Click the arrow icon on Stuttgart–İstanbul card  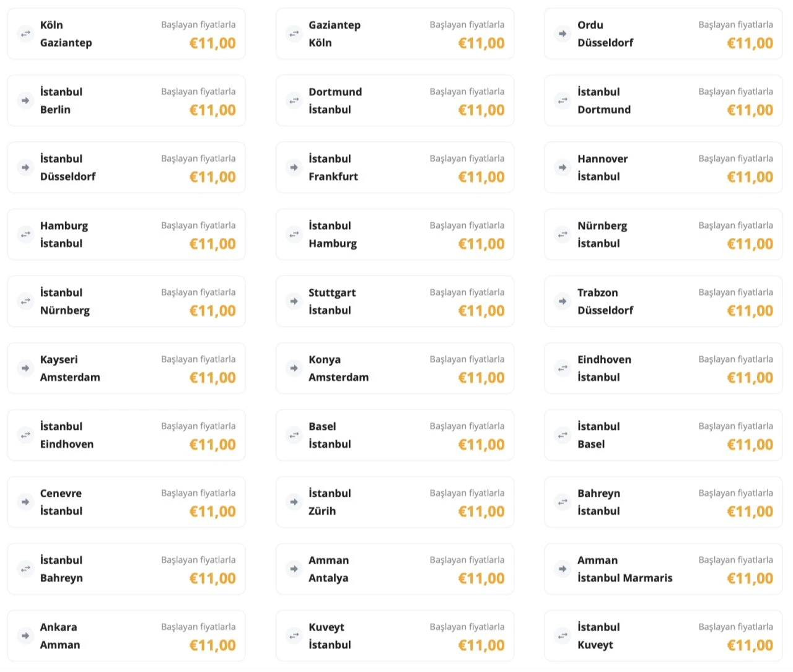pos(294,301)
